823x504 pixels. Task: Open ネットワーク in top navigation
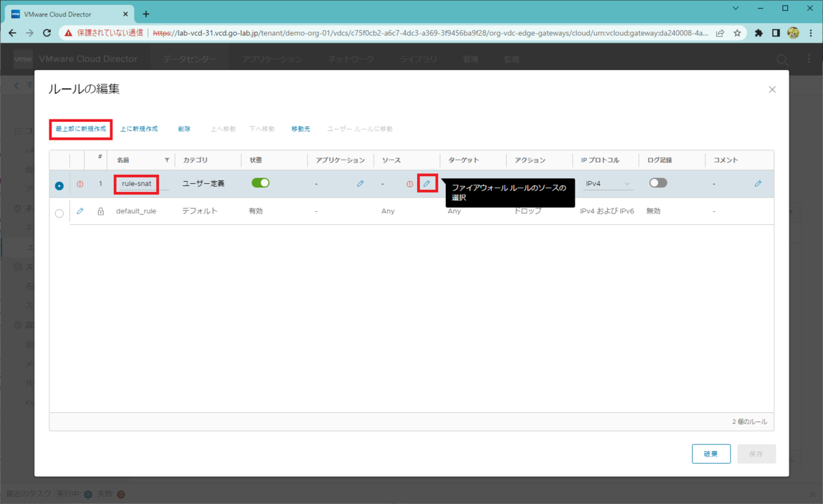pyautogui.click(x=351, y=59)
